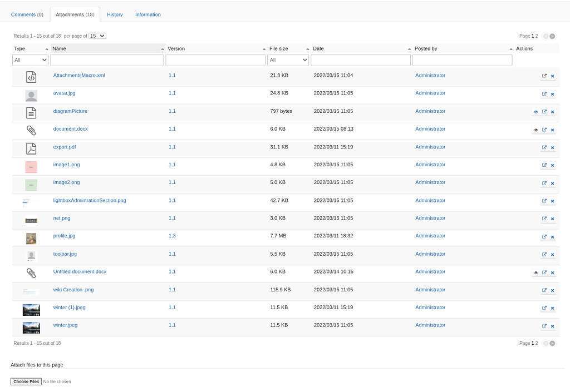Screen dimensions: 570x392
Task: Click the Choose Files button
Action: pyautogui.click(x=26, y=381)
